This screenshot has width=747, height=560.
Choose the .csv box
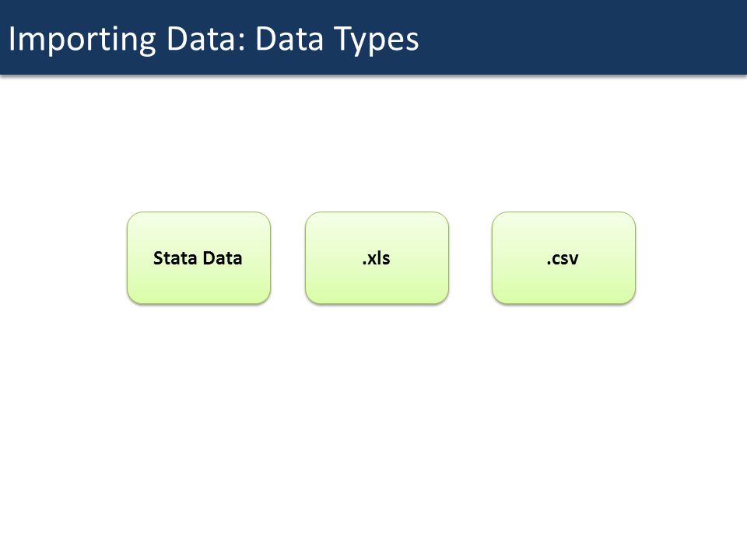(x=563, y=257)
